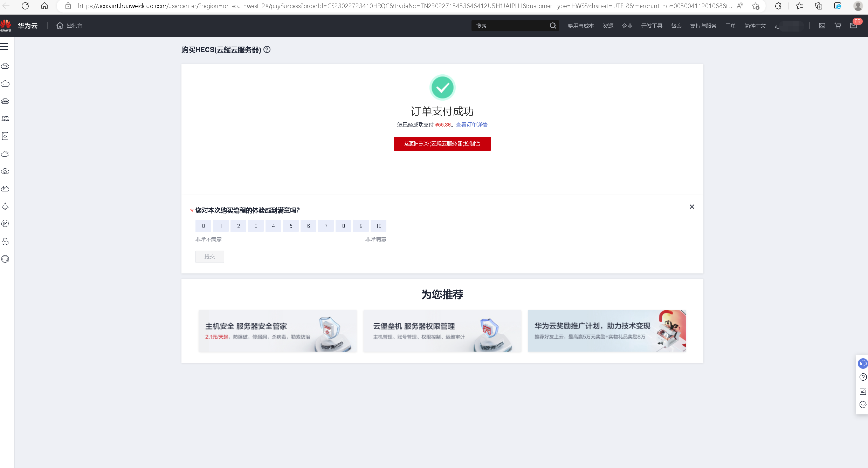Click the shopping cart icon
868x468 pixels.
[x=838, y=26]
